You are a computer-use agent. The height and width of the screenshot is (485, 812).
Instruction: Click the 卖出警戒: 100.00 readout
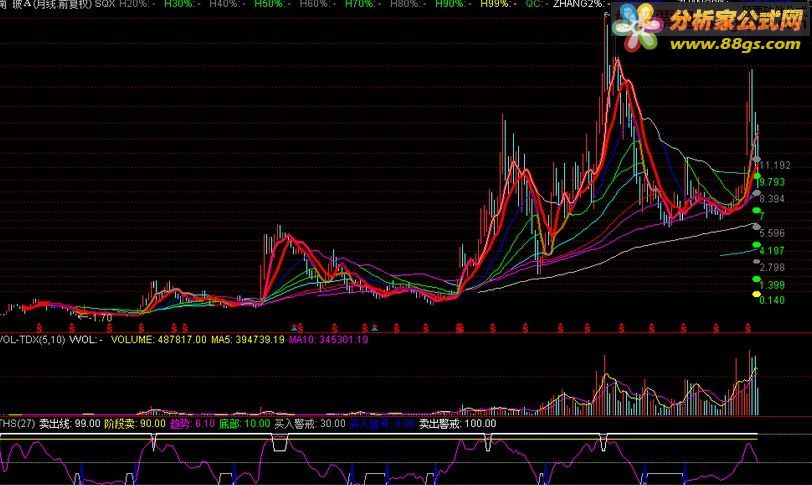click(x=457, y=423)
